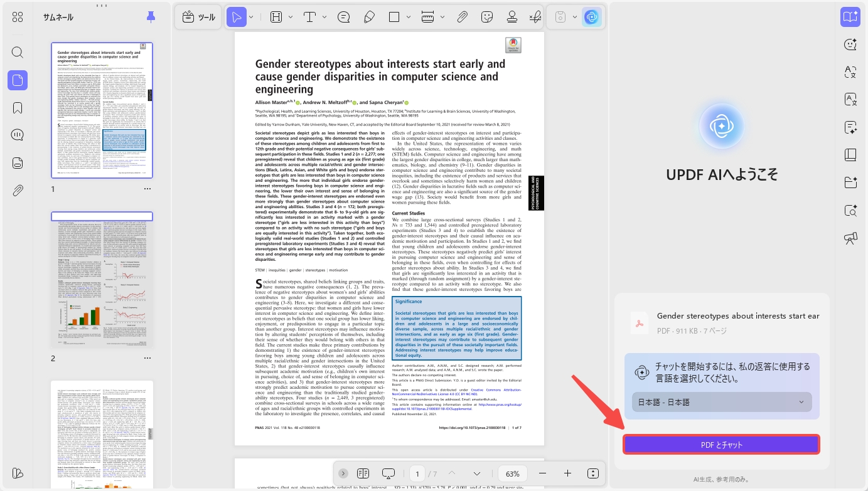The height and width of the screenshot is (491, 868).
Task: Open the home grid icon in left sidebar
Action: [x=18, y=17]
